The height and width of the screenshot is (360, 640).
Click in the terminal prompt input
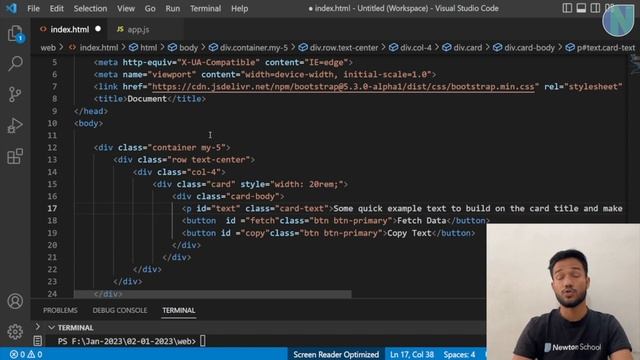[203, 341]
